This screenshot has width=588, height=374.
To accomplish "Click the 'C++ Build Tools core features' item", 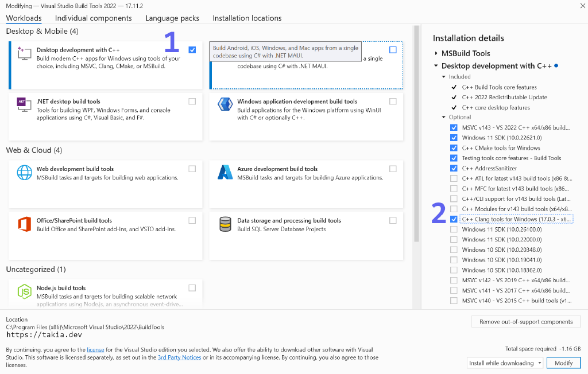I will click(x=499, y=87).
